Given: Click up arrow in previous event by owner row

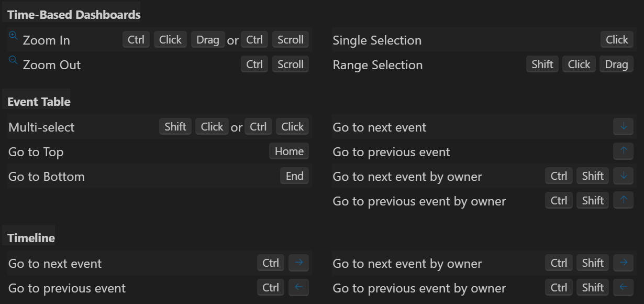Looking at the screenshot, I should pyautogui.click(x=623, y=201).
